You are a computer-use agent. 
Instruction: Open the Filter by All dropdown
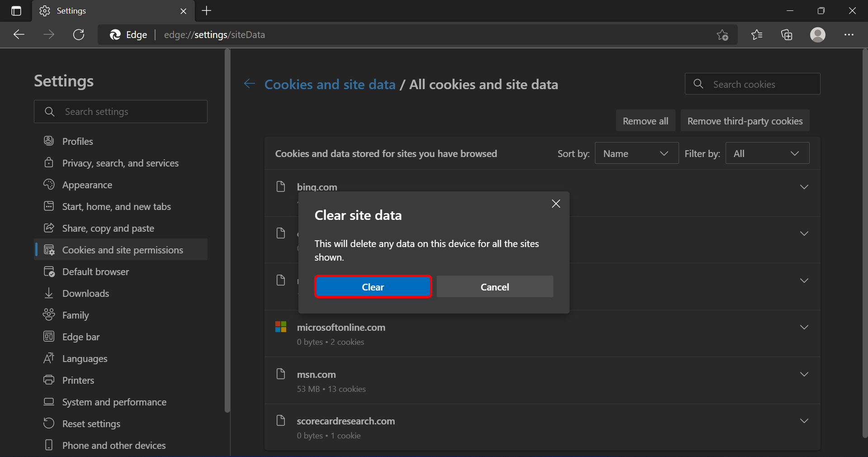coord(767,153)
